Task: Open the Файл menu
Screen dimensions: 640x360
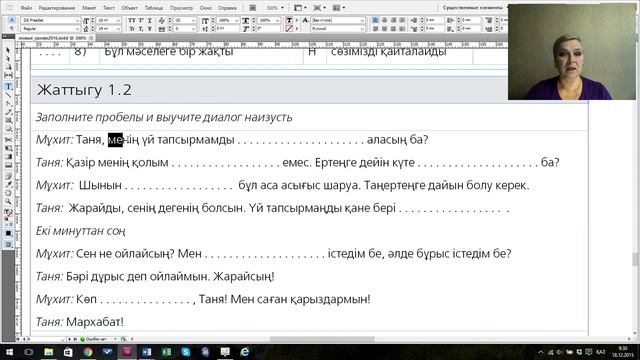Action: coord(26,8)
